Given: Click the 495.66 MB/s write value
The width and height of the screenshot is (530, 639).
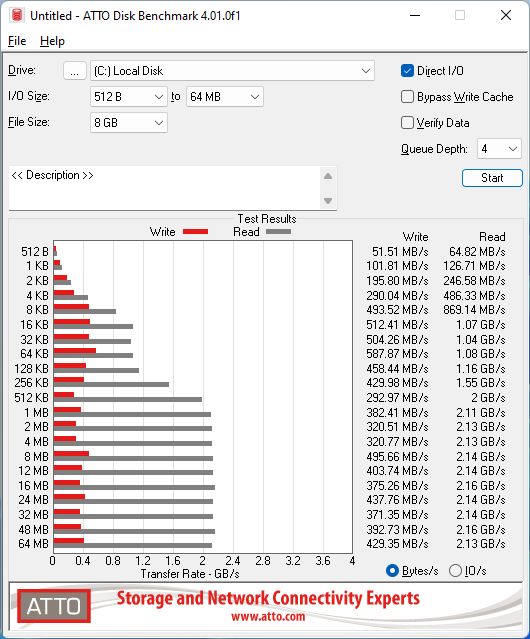Looking at the screenshot, I should point(397,456).
